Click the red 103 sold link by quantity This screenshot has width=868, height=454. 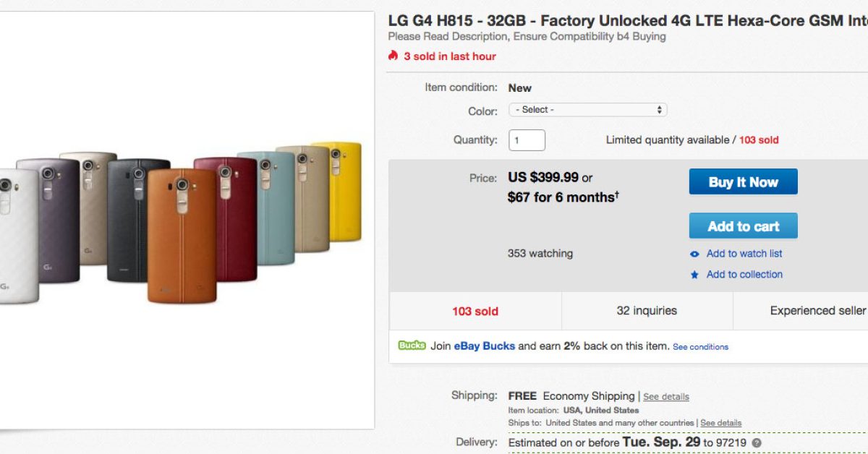(758, 140)
